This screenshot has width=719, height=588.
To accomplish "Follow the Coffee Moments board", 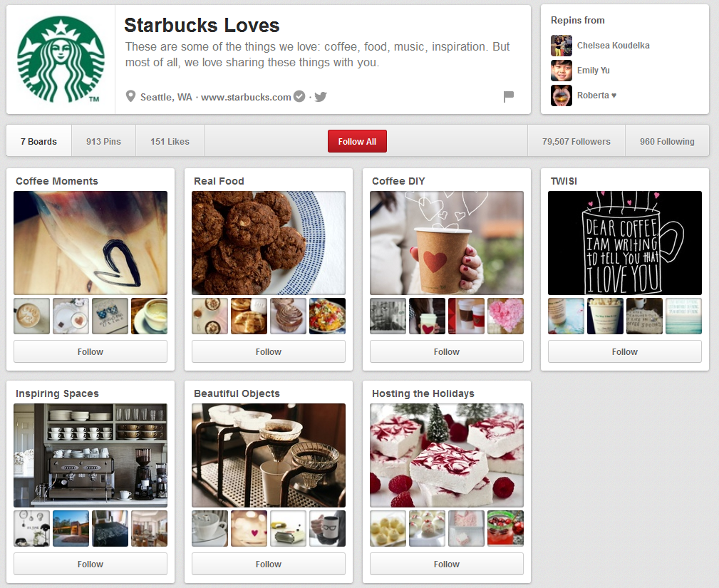I will 90,352.
